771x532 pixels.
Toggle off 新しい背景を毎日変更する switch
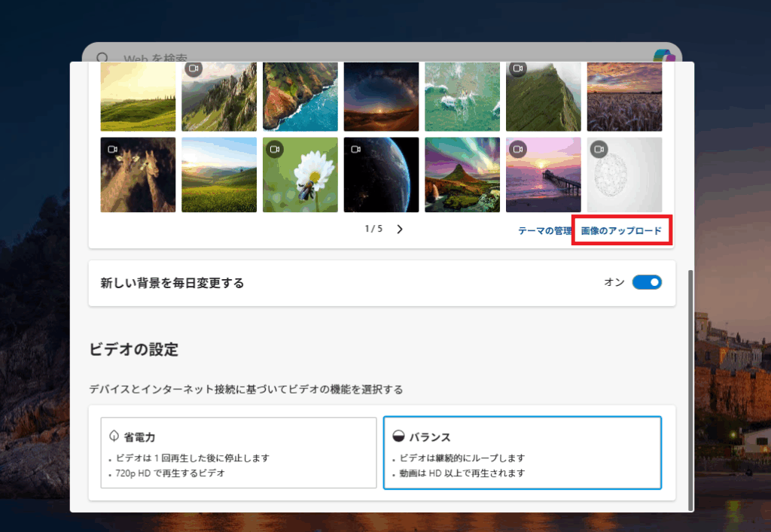(x=647, y=282)
